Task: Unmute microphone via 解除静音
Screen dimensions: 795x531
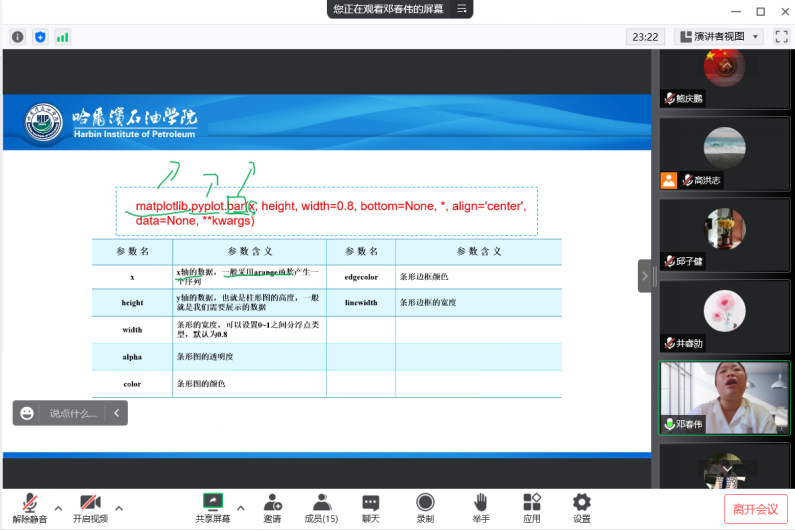Action: click(30, 507)
